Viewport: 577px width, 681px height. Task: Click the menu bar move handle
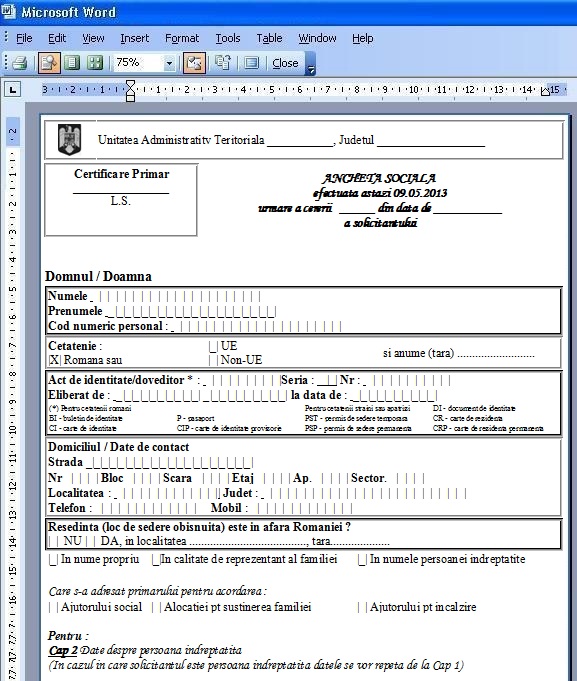click(6, 38)
